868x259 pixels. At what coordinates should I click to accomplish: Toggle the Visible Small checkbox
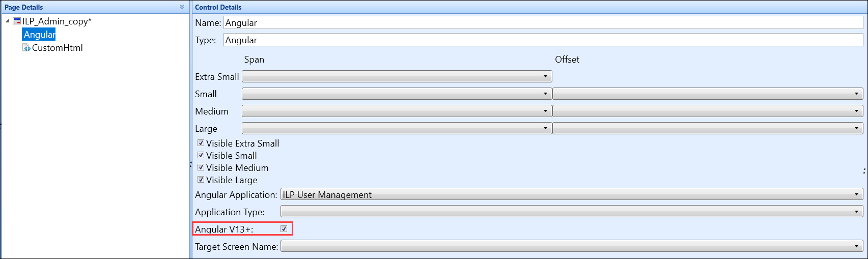[x=201, y=155]
